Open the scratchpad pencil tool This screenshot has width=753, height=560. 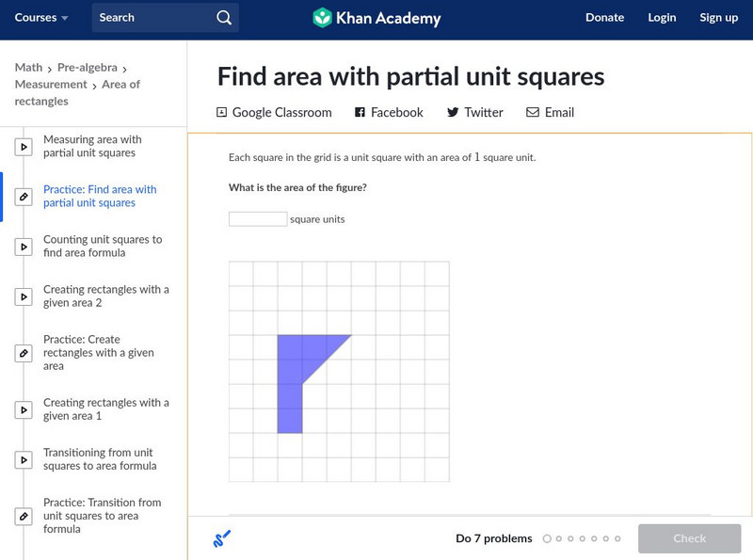[222, 539]
